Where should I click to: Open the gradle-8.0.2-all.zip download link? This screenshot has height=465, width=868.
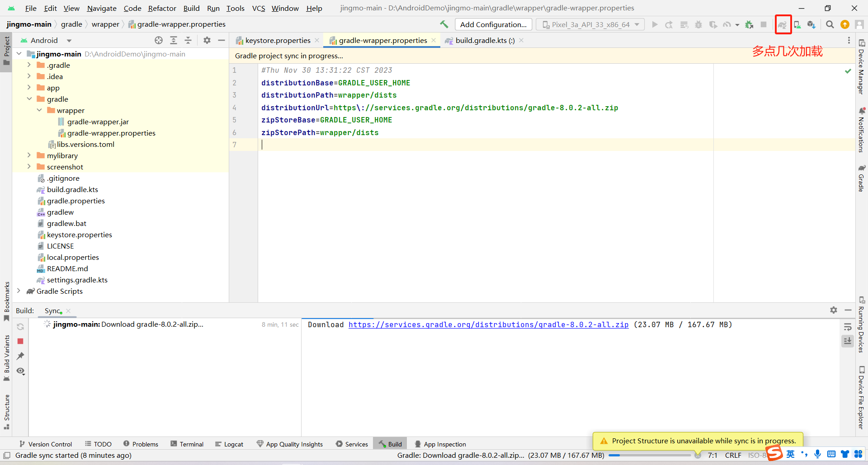pyautogui.click(x=488, y=324)
